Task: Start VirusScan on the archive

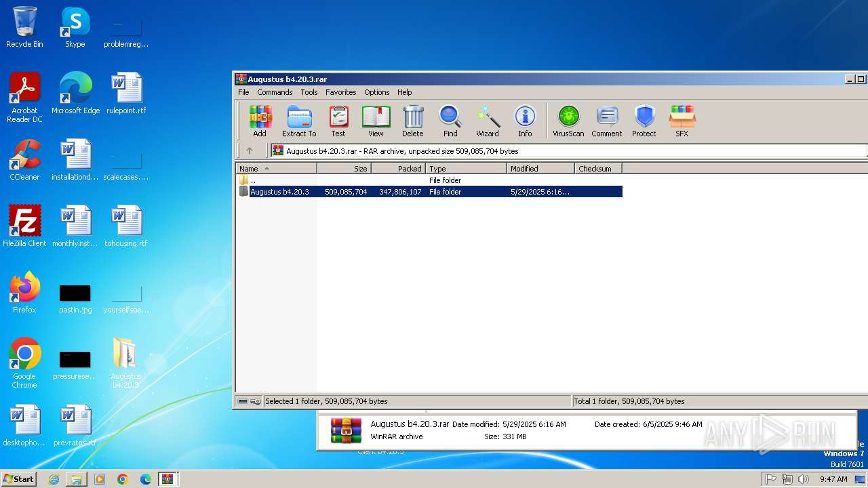Action: tap(568, 121)
